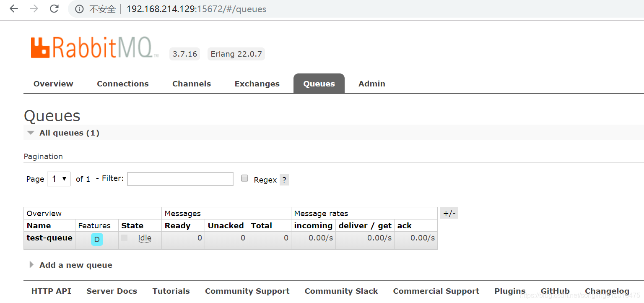Switch to the Overview tab
The width and height of the screenshot is (644, 303).
coord(53,83)
